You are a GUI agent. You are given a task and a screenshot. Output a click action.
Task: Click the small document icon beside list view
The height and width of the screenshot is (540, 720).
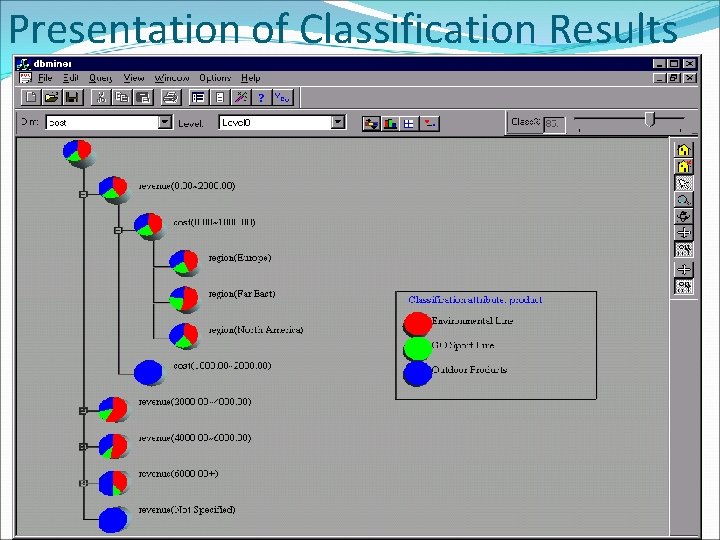pos(219,97)
